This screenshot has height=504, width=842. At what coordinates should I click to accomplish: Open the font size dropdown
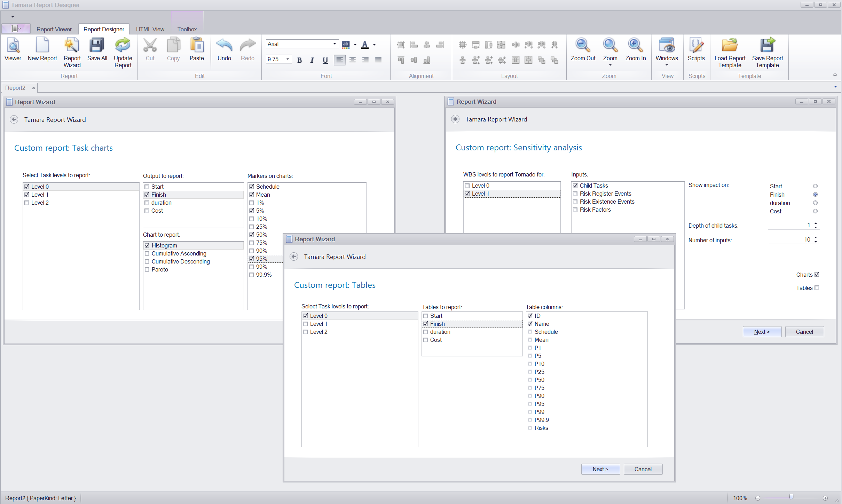(x=288, y=60)
